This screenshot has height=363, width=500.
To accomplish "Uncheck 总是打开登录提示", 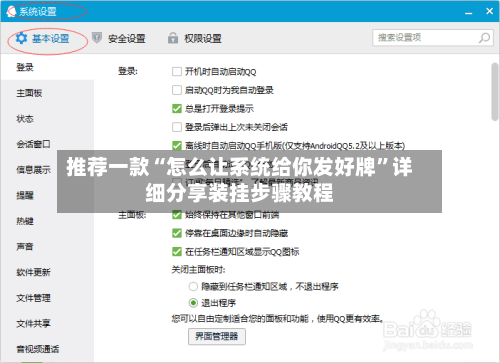I will coord(177,109).
